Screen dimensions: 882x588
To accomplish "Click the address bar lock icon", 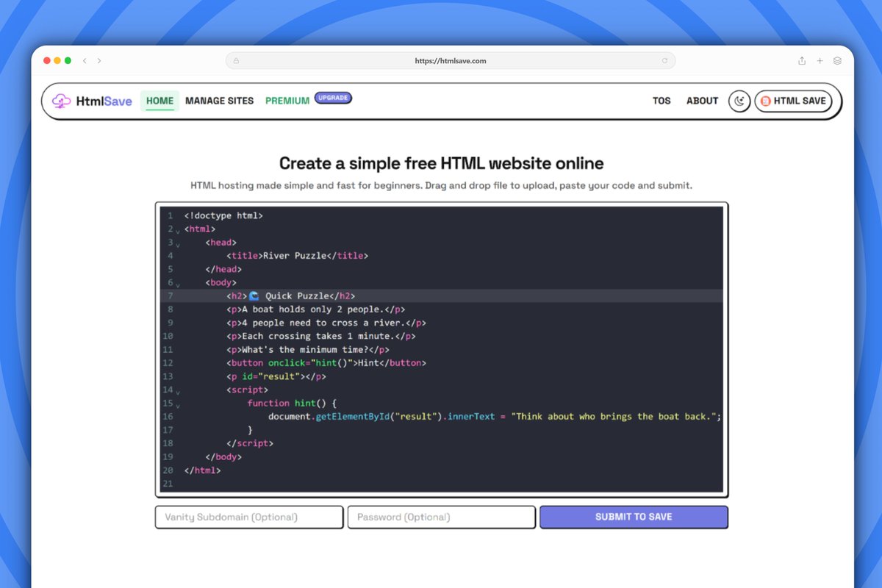I will point(236,61).
